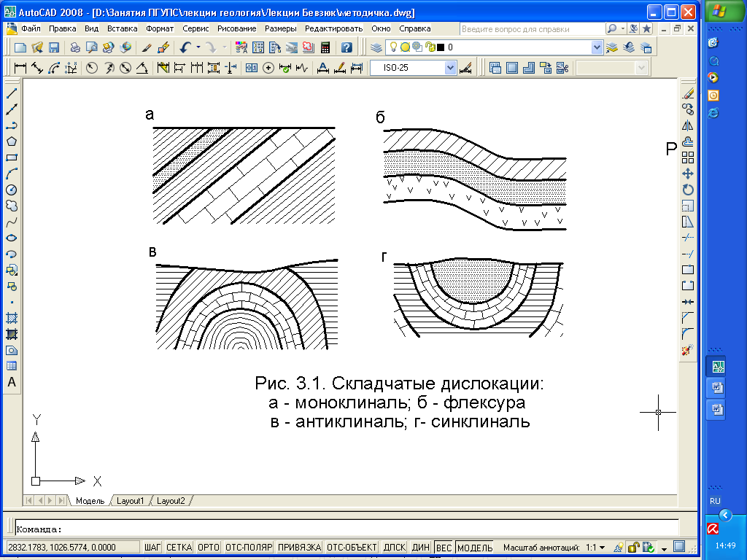
Task: Create a new drawing with New icon
Action: tap(20, 47)
